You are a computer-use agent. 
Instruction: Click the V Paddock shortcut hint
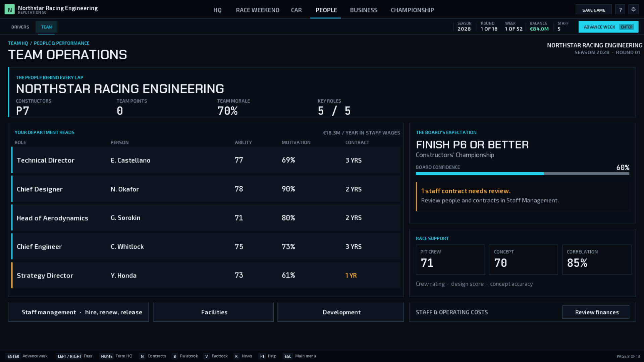[216, 356]
